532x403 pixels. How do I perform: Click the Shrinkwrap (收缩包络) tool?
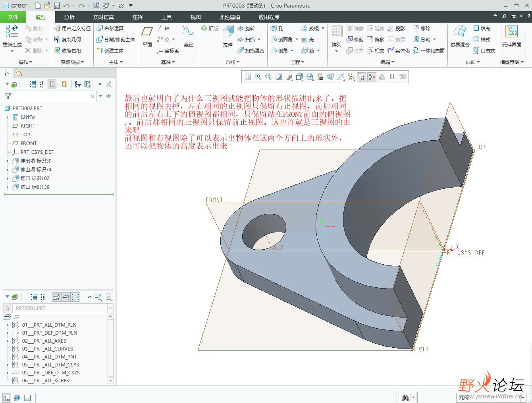[x=67, y=50]
